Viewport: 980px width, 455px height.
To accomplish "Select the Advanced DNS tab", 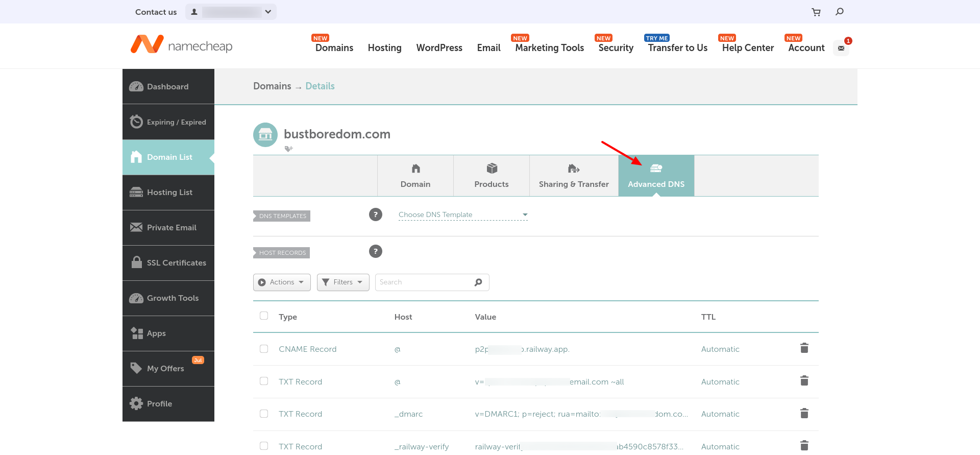I will click(656, 176).
